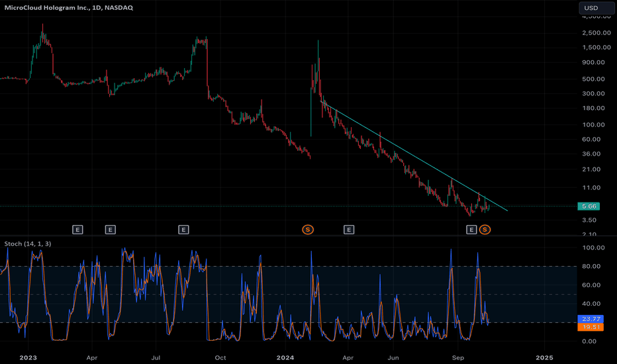Click the orange Stoch value label 19.51
The image size is (617, 364).
tap(591, 327)
